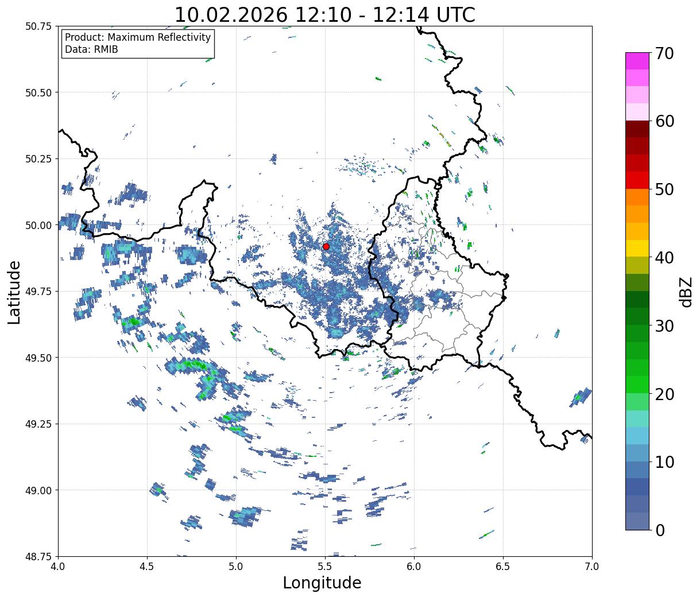Select the "Data: RMIB" legend text
Viewport: 700px width, 597px height.
pyautogui.click(x=91, y=50)
